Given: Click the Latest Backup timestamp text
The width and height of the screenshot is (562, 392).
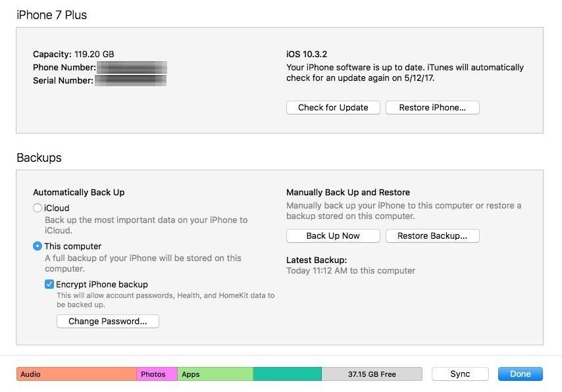Looking at the screenshot, I should [x=351, y=270].
